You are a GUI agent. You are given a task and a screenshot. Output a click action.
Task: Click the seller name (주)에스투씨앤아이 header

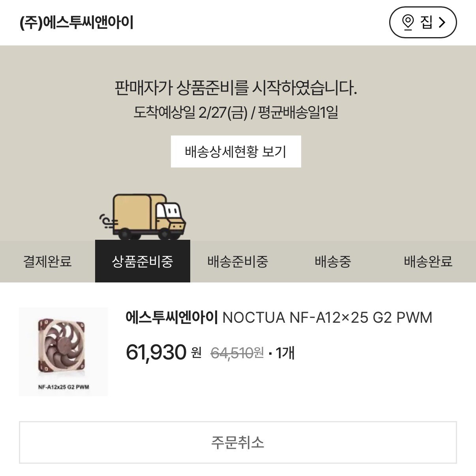coord(77,23)
